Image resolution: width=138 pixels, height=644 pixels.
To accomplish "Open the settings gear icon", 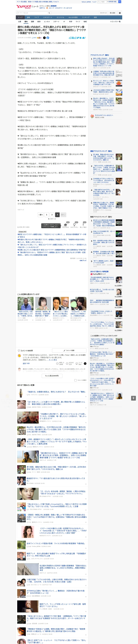I will [x=120, y=13].
